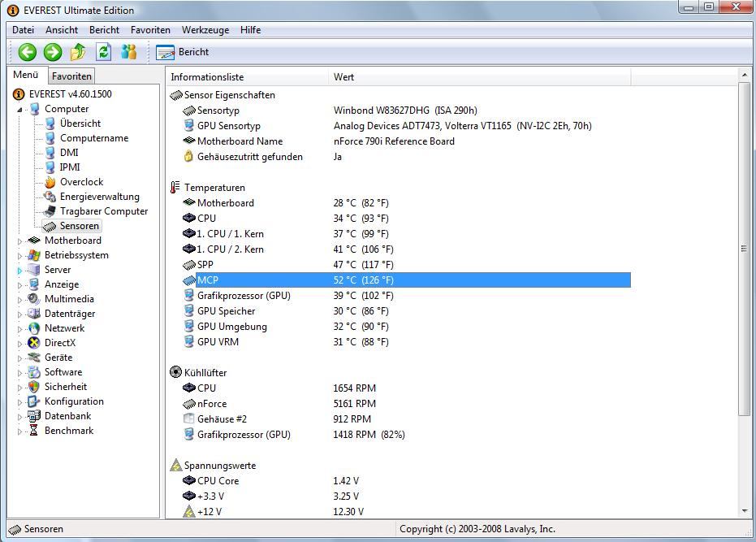Open the Bericht menu in the menu bar
This screenshot has height=542, width=756.
click(x=104, y=30)
